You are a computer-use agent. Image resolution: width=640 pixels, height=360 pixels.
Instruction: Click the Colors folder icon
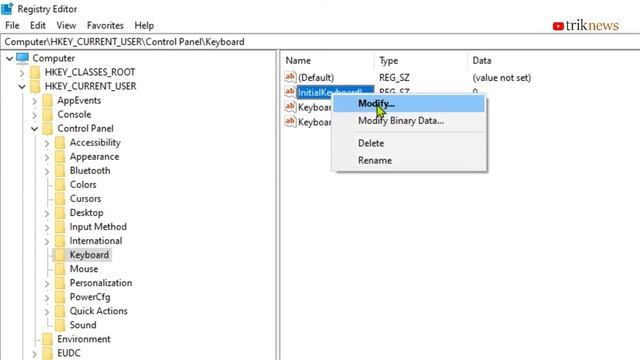coord(60,184)
